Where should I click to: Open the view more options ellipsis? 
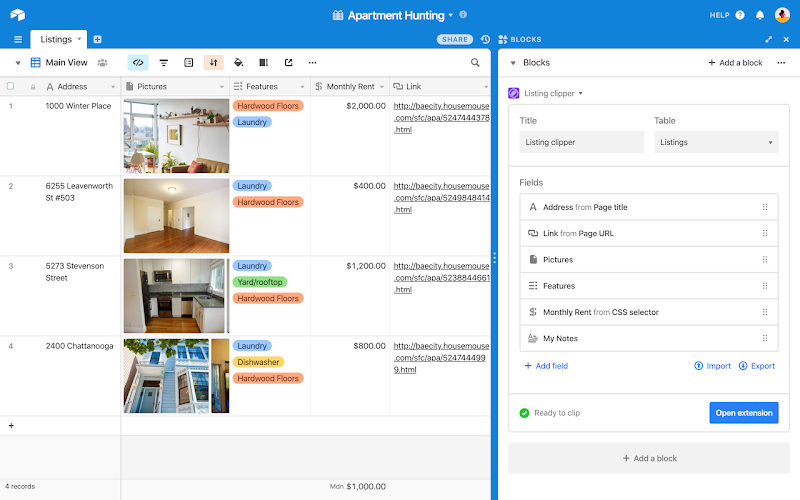click(x=312, y=63)
